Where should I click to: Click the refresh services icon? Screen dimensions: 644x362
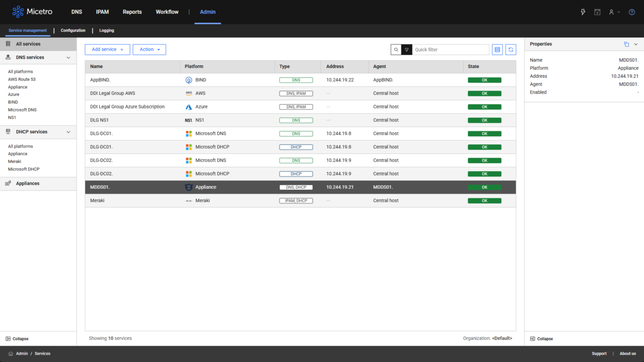511,49
